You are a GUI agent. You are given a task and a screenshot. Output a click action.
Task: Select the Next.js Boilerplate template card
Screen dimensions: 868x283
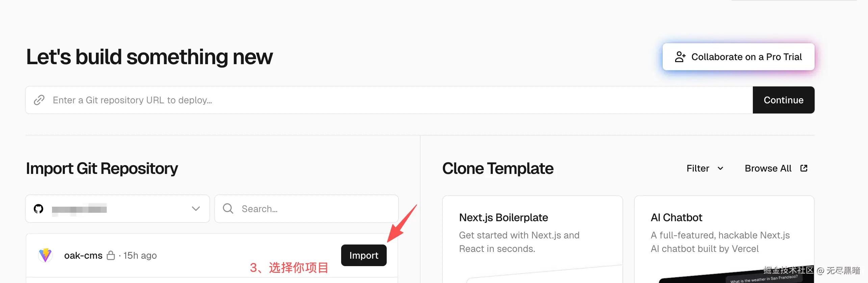point(532,233)
